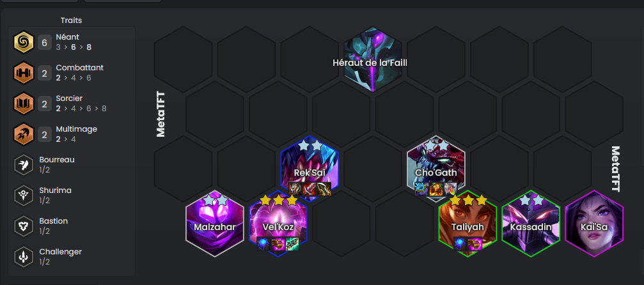Click the Néant trait icon
This screenshot has height=285, width=644.
point(24,42)
